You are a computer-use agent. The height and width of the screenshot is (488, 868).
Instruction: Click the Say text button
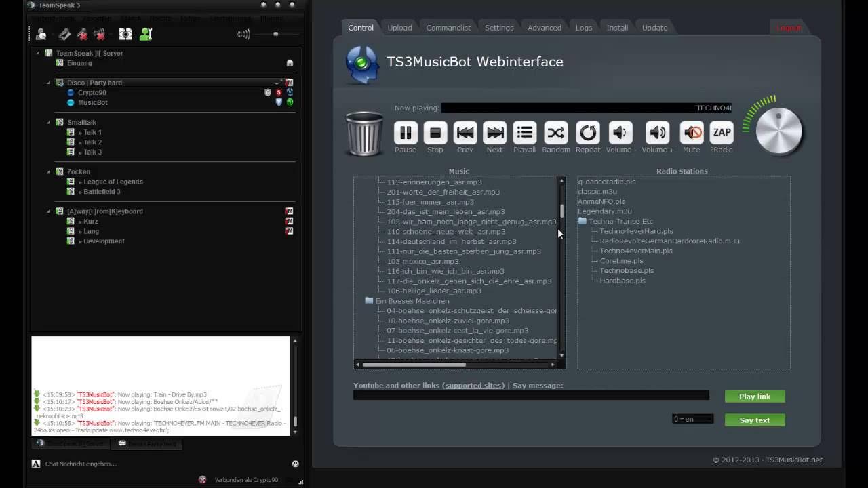(x=755, y=420)
